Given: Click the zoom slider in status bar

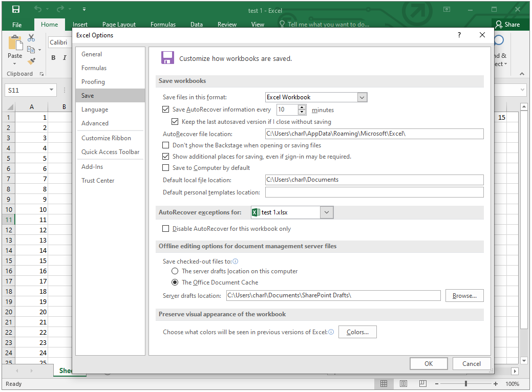Looking at the screenshot, I should coord(465,384).
